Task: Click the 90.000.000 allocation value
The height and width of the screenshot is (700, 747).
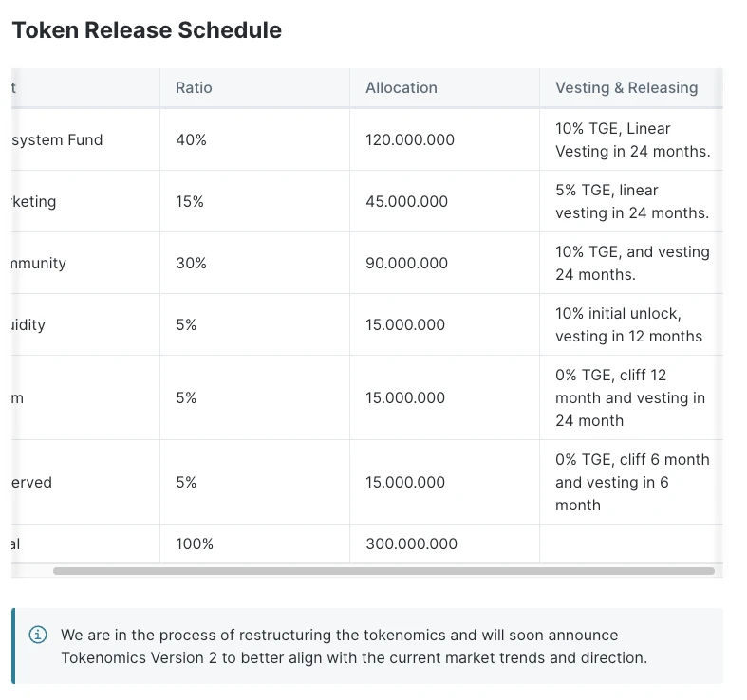Action: click(406, 263)
